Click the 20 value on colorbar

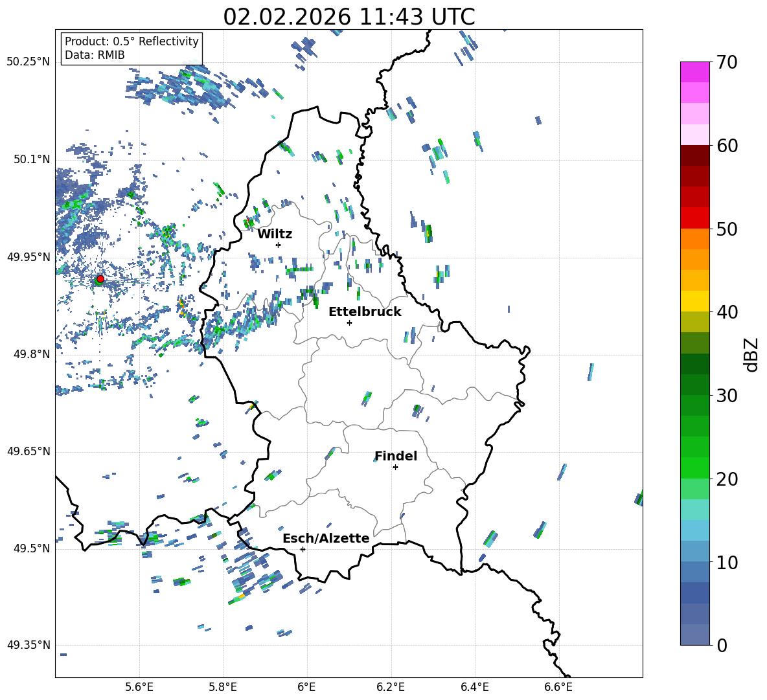click(727, 479)
